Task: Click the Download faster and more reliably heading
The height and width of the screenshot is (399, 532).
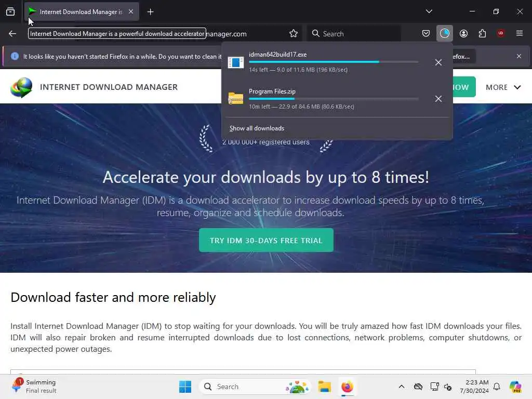Action: point(113,297)
